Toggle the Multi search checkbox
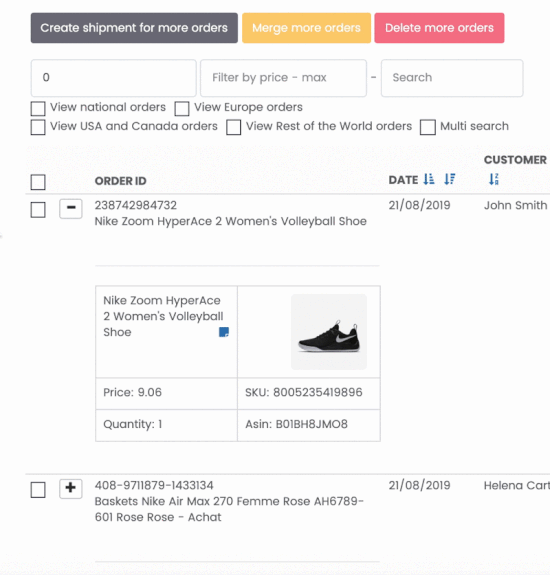This screenshot has width=550, height=575. [x=428, y=127]
